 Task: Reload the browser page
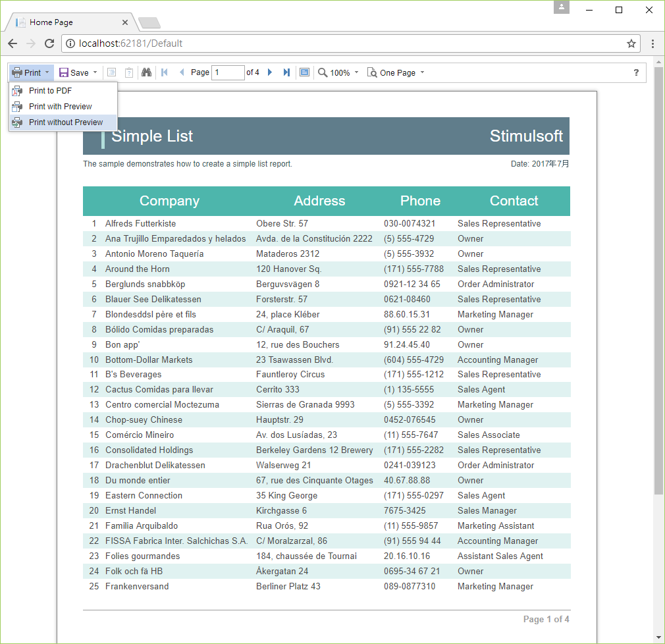pyautogui.click(x=49, y=43)
